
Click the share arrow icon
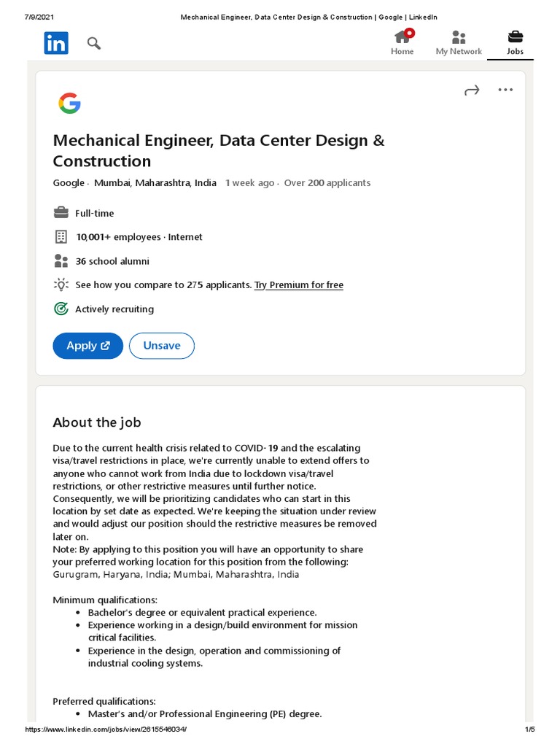point(472,90)
